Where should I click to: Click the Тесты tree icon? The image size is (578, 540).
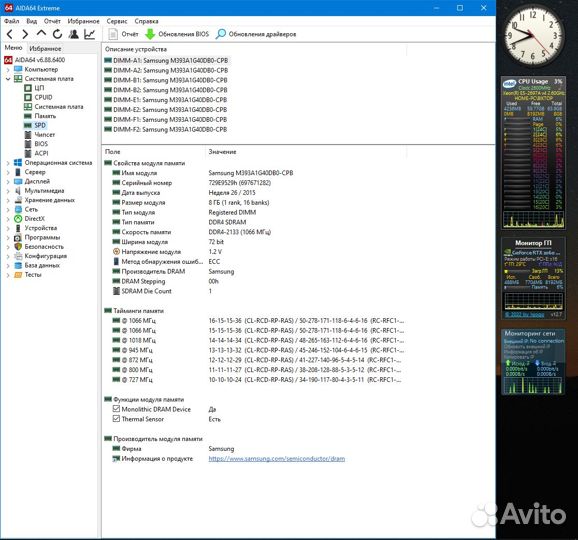click(18, 275)
